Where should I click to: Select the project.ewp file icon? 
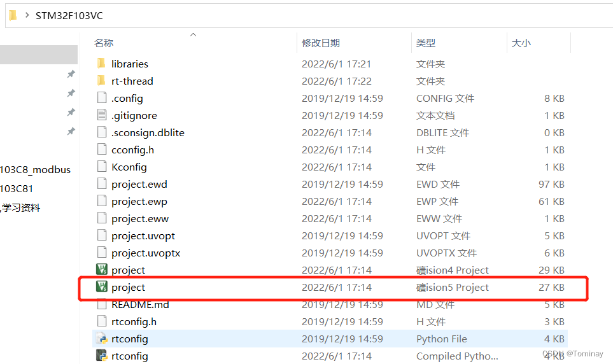pyautogui.click(x=102, y=201)
